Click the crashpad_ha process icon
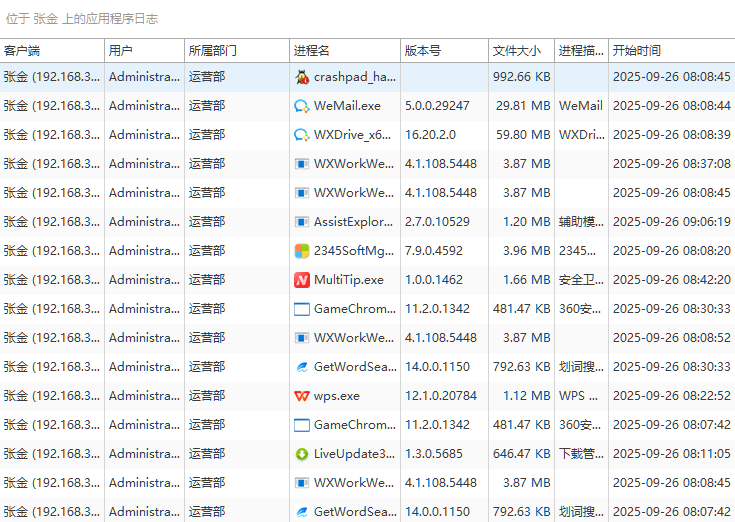735x522 pixels. [302, 77]
